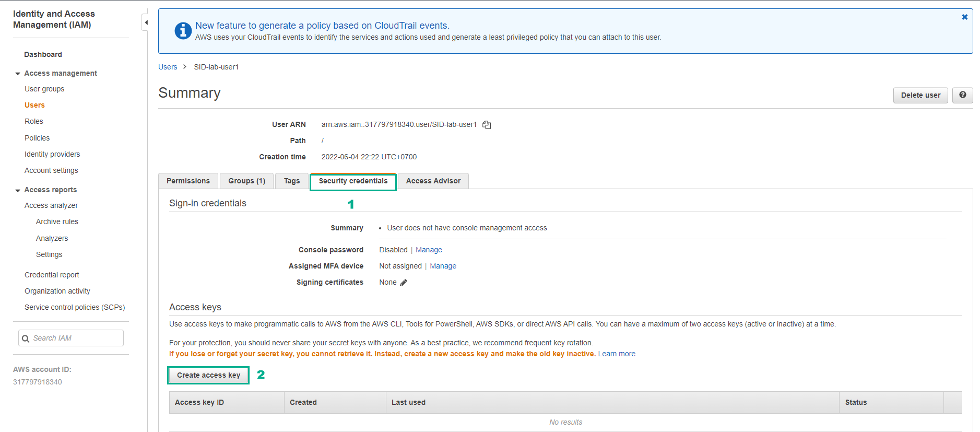This screenshot has height=432, width=980.
Task: Collapse the Access reports section
Action: 18,190
